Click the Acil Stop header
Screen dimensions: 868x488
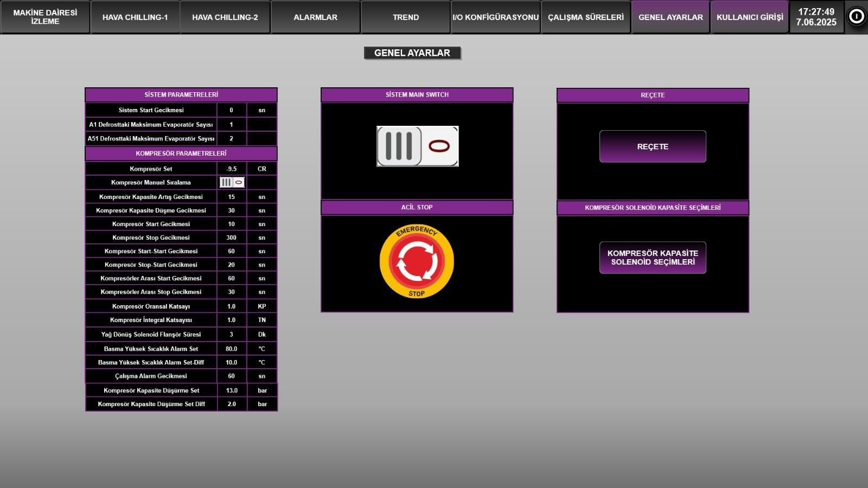click(x=417, y=207)
